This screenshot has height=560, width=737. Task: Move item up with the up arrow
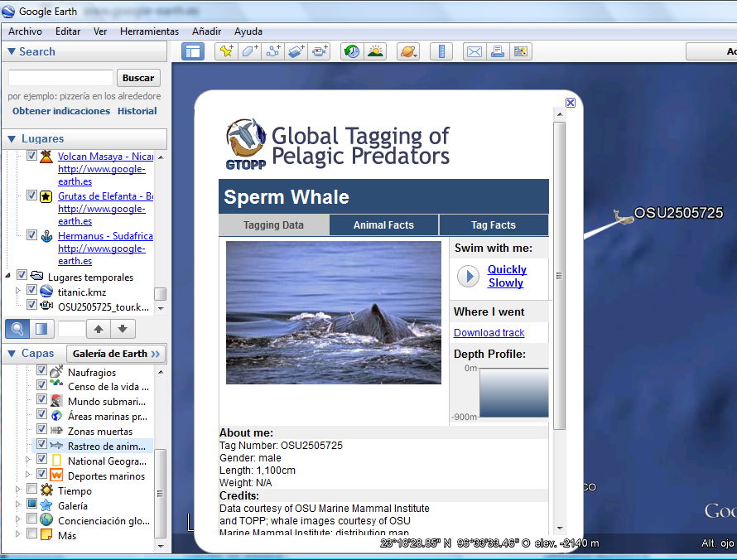click(99, 329)
